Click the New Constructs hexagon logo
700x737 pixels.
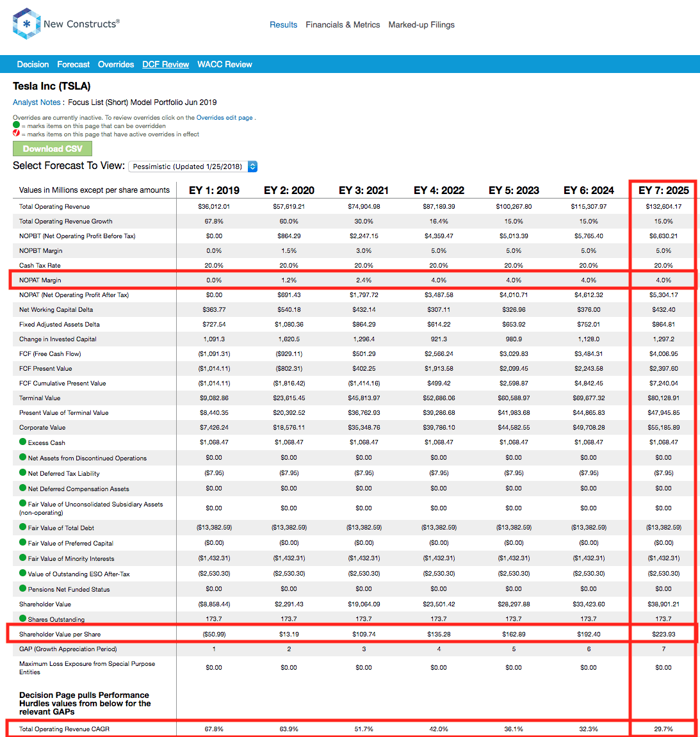[x=26, y=24]
